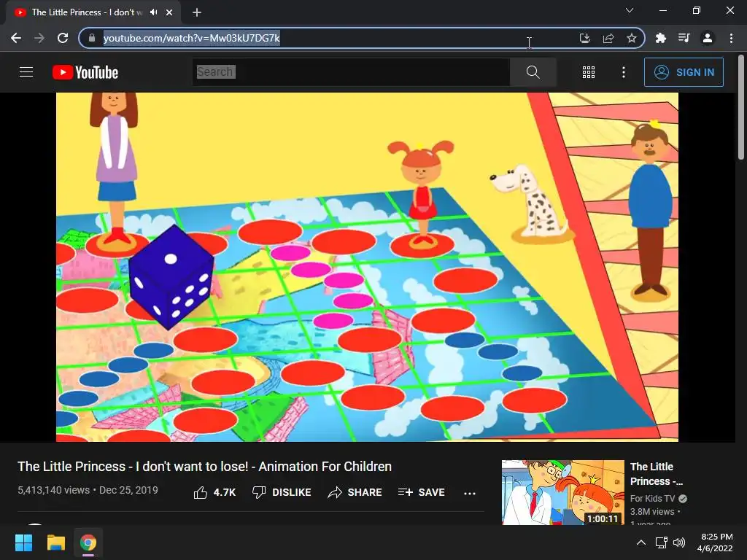The image size is (747, 560).
Task: Close The Little Princess tab
Action: point(169,12)
